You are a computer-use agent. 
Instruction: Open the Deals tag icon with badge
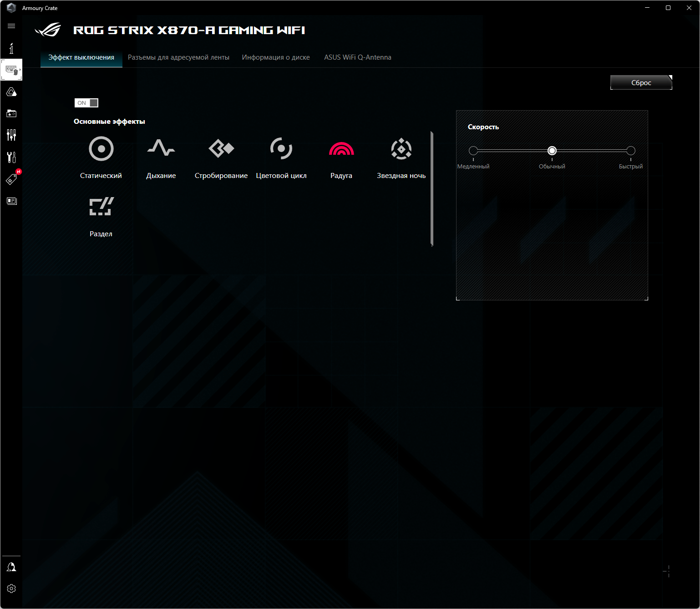pos(11,179)
